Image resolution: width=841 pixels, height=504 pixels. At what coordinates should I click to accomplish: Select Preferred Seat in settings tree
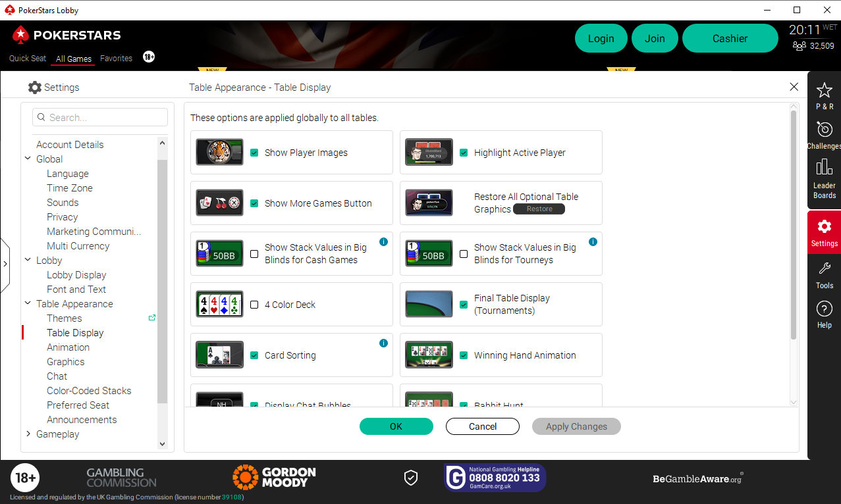(78, 405)
